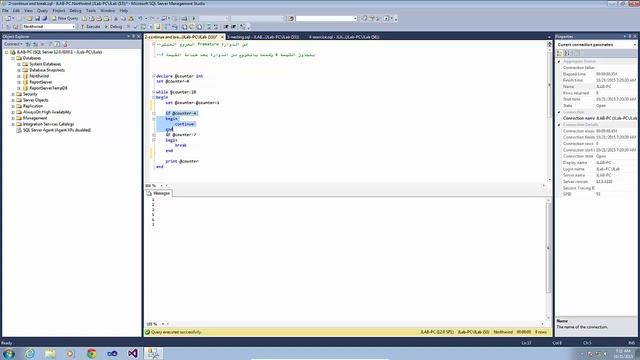Collapse the Databases folder node
Screen dimensions: 640x360
(13, 58)
